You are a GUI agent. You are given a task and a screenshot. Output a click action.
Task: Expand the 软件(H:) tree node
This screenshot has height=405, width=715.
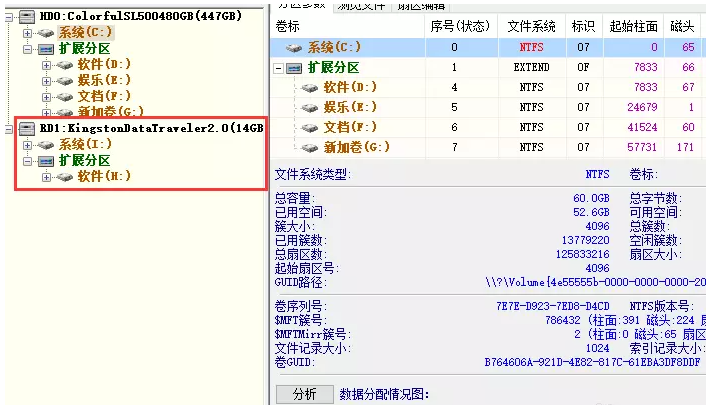47,177
